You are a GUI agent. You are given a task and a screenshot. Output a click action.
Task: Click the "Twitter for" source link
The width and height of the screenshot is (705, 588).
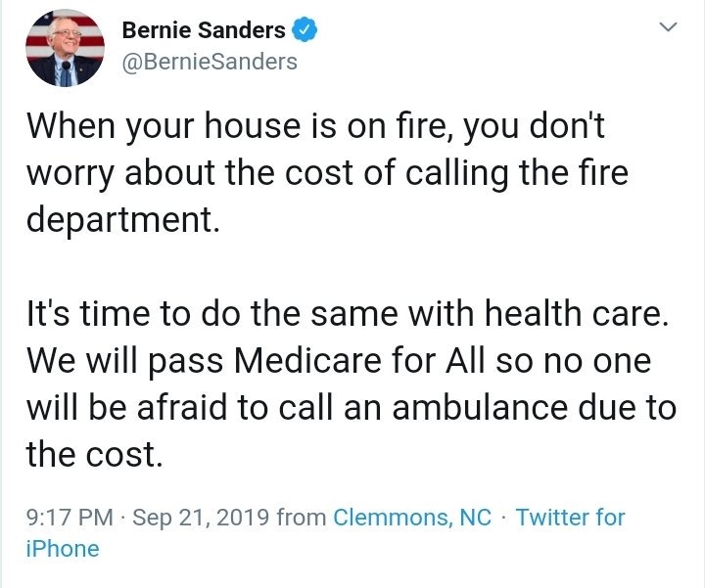click(x=570, y=517)
